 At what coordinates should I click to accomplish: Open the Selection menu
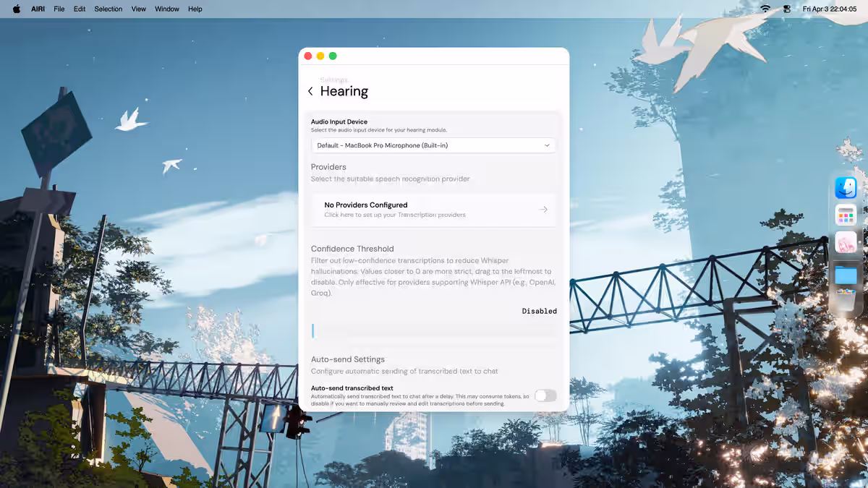[109, 9]
